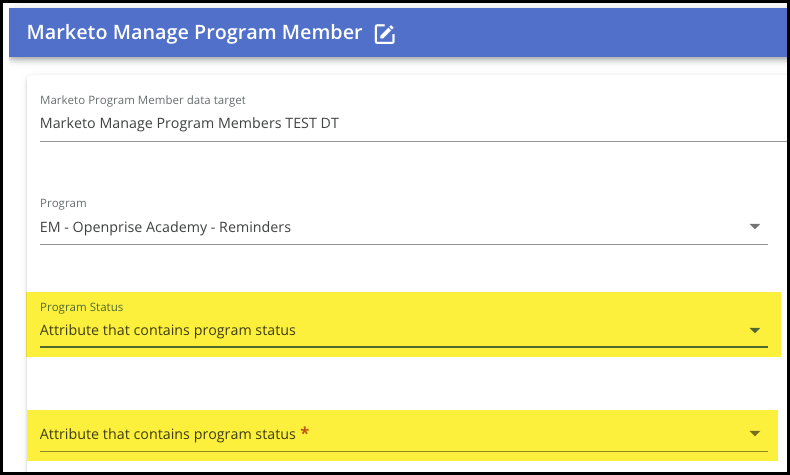This screenshot has height=475, width=790.
Task: Click the attribute text under Program Status label
Action: pos(168,330)
